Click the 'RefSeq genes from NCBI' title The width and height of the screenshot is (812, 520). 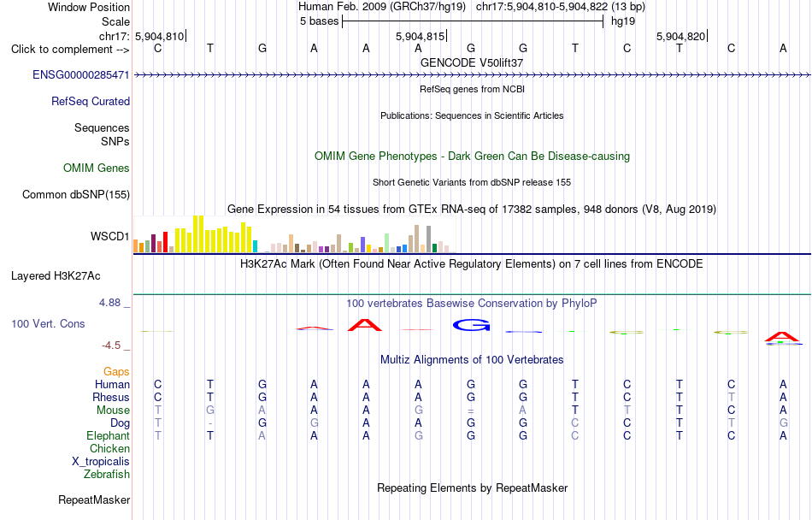473,89
